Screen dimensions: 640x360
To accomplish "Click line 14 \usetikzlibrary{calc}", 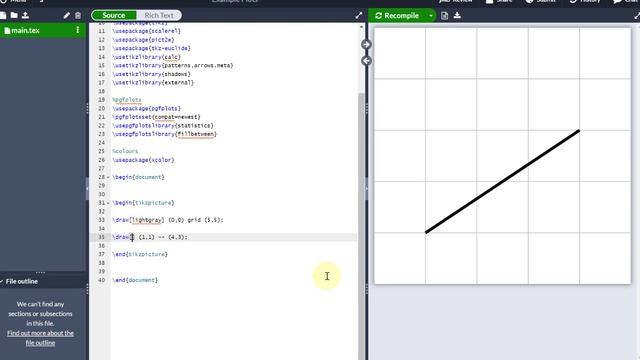I will coord(147,57).
